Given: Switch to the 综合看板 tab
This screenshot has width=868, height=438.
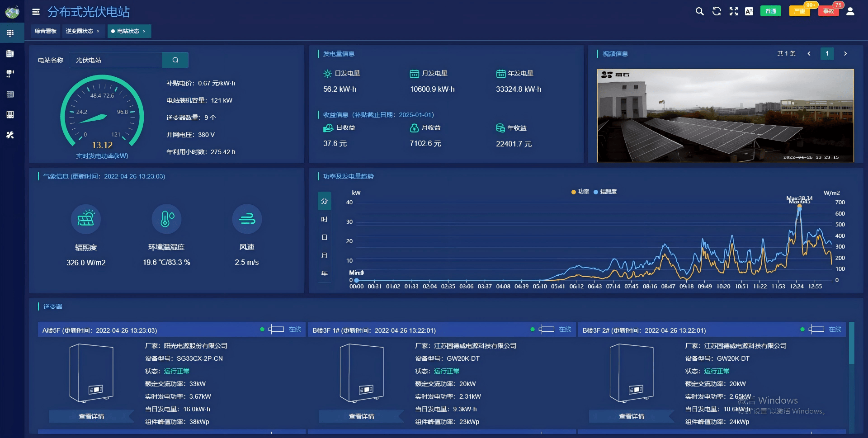Looking at the screenshot, I should coord(46,31).
